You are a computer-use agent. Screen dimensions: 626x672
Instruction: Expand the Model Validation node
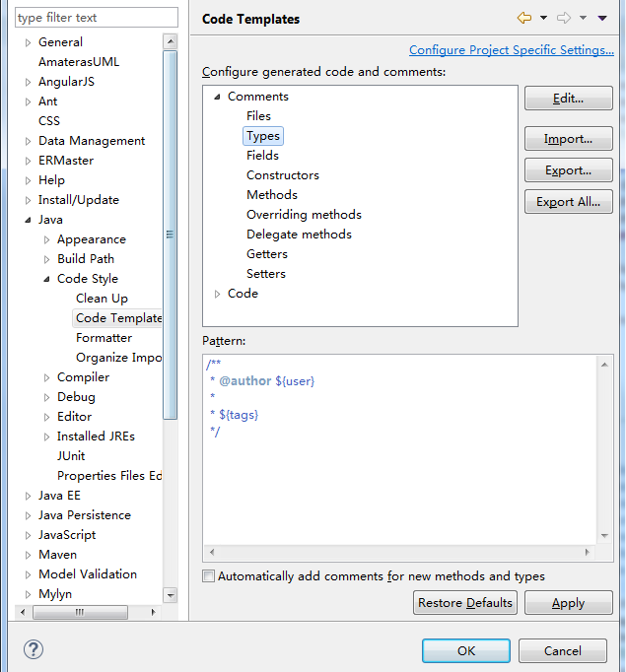[28, 574]
